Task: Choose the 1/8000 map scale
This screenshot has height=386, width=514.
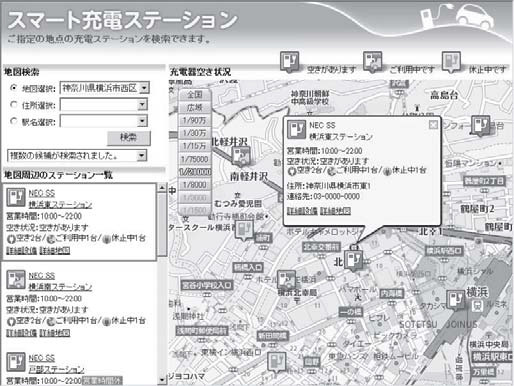Action: pos(195,185)
